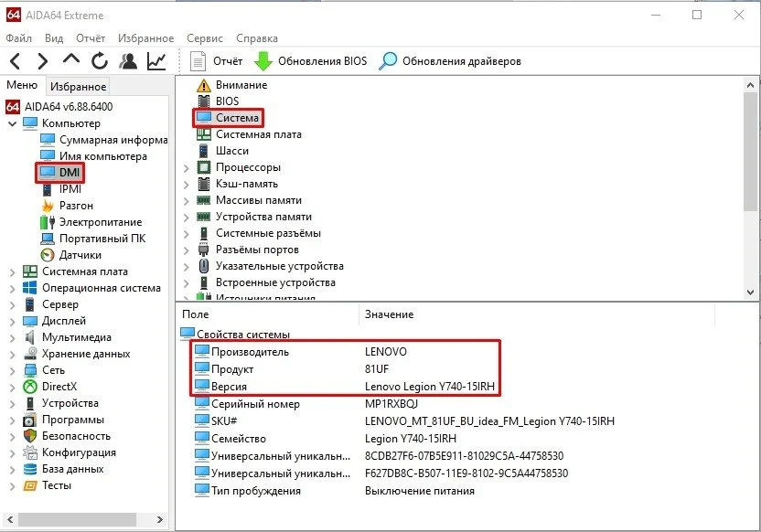Click the Безопасность shield icon
This screenshot has width=761, height=532.
click(30, 436)
